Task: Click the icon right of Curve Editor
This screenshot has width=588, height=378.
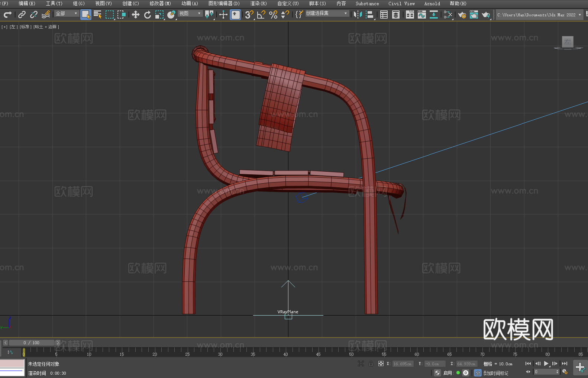Action: pos(433,14)
